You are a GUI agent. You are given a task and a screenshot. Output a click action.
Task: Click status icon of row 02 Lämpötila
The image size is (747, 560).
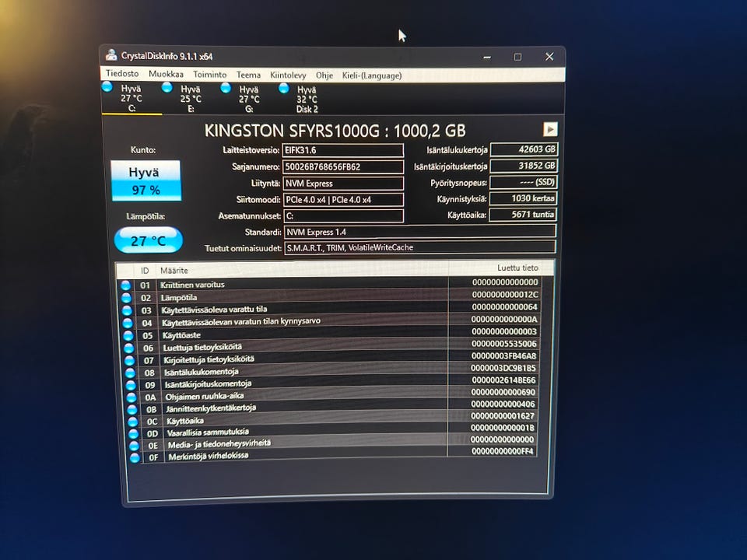126,298
